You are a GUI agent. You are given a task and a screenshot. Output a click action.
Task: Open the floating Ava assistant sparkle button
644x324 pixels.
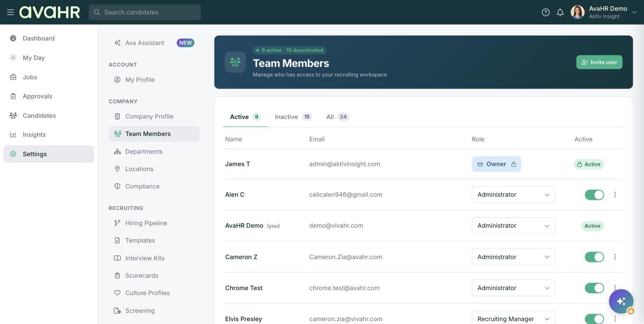point(621,301)
